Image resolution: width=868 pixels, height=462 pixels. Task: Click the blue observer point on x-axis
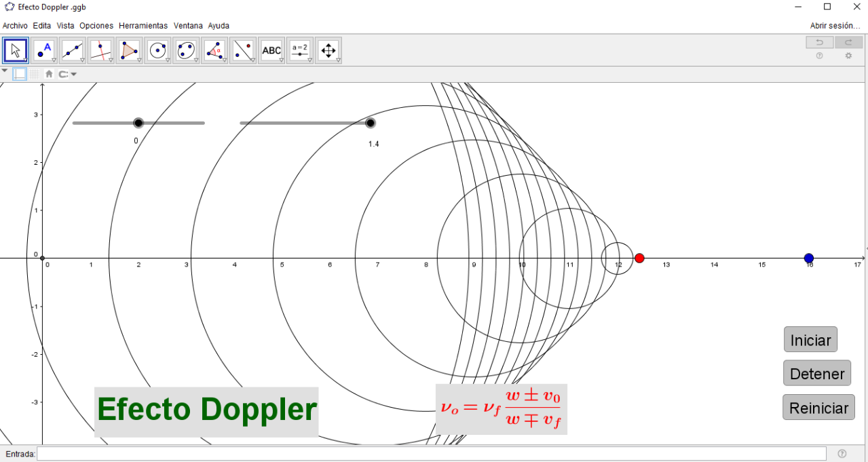[808, 258]
